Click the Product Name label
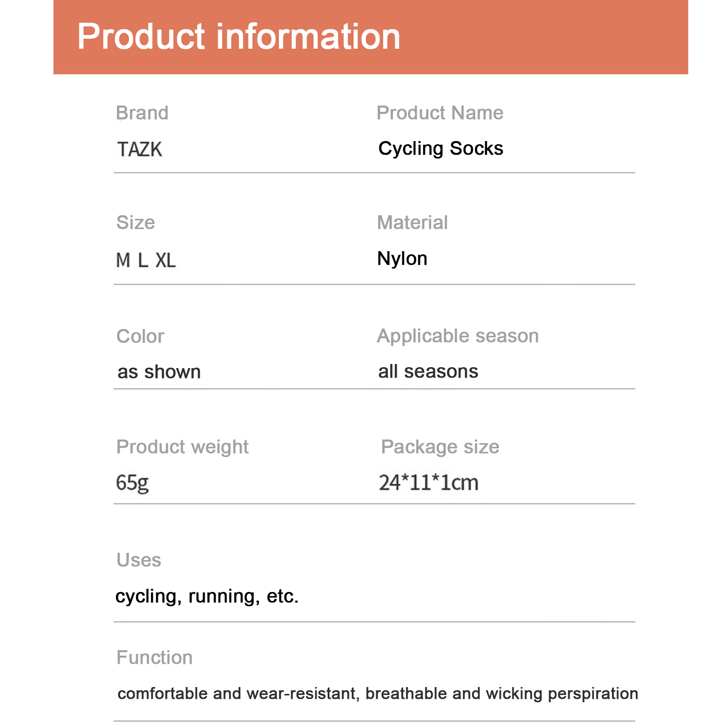 point(440,113)
